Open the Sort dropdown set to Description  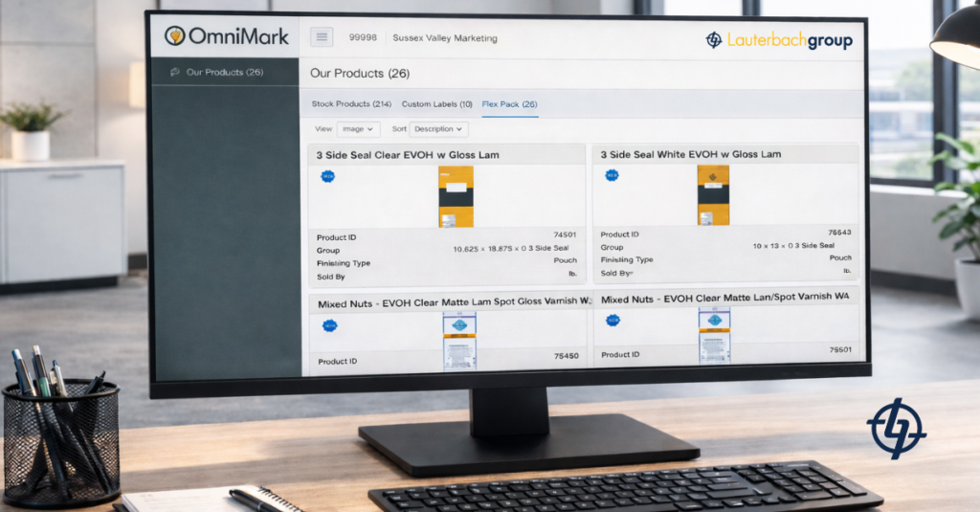[439, 128]
